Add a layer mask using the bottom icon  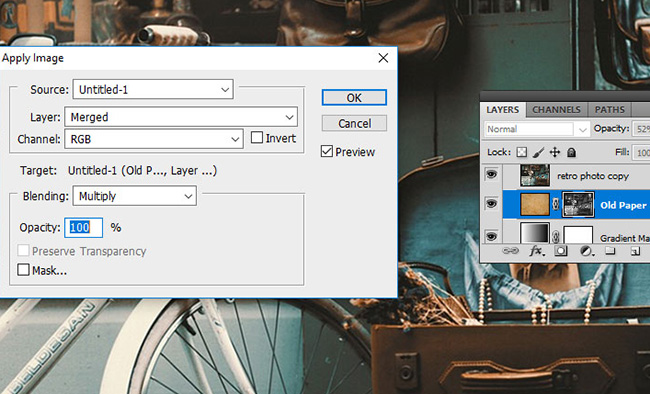[561, 251]
